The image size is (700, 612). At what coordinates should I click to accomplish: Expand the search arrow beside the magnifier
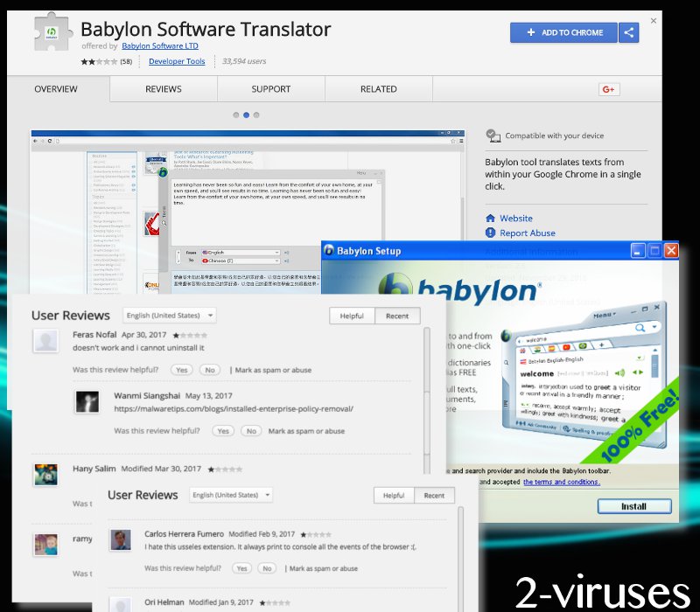click(654, 328)
